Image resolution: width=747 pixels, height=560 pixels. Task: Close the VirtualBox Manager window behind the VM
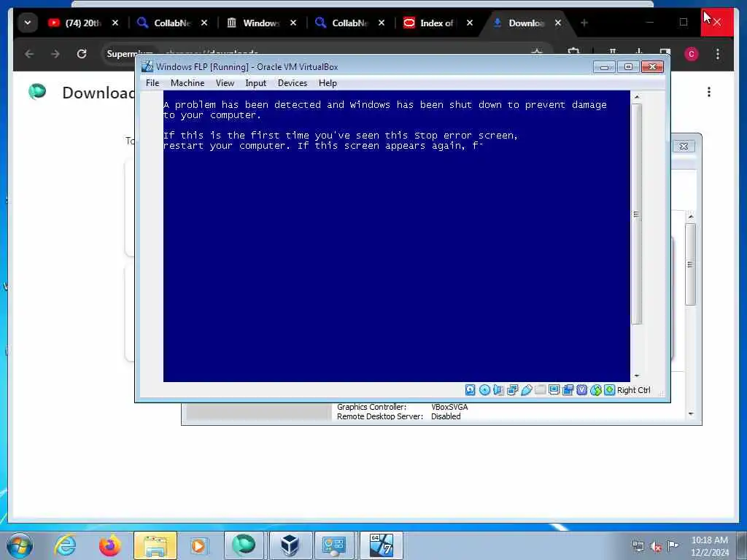684,146
